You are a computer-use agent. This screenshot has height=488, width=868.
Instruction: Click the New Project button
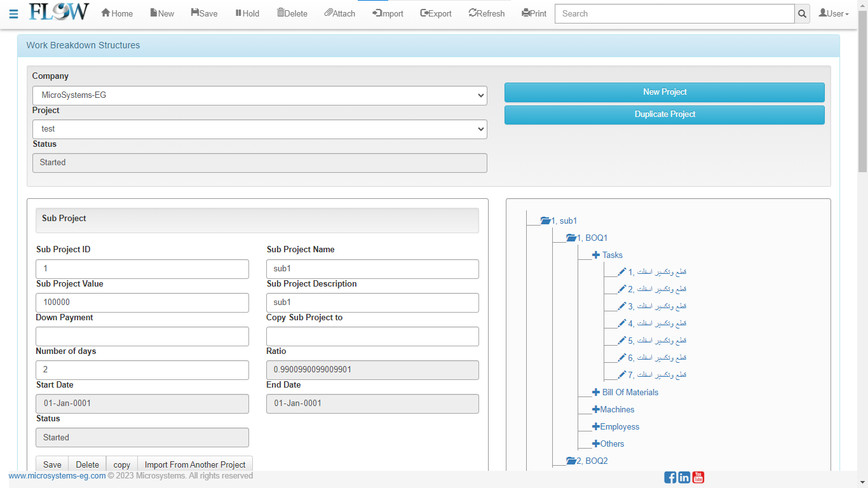tap(664, 92)
